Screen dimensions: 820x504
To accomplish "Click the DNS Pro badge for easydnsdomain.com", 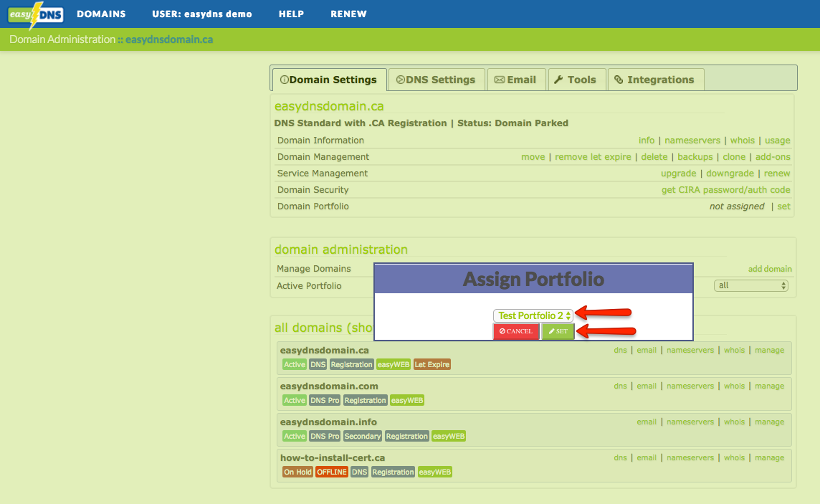I will click(325, 401).
